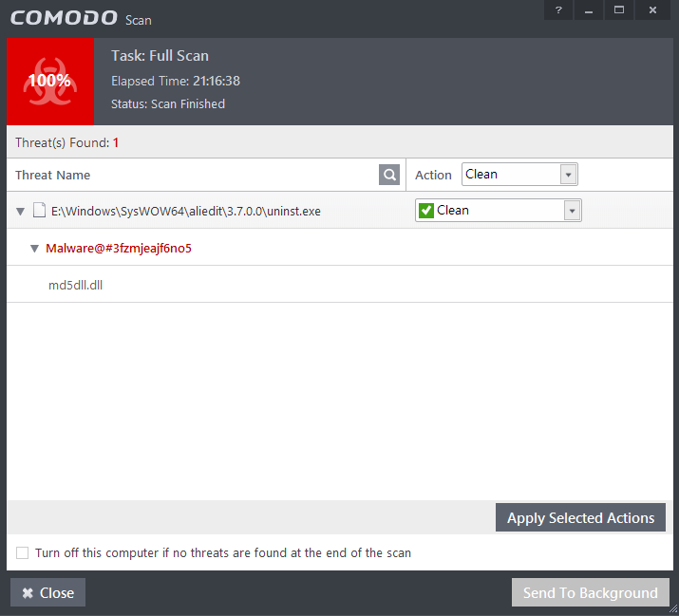Open the global Action Clean dropdown
Viewport: 679px width, 616px height.
519,175
